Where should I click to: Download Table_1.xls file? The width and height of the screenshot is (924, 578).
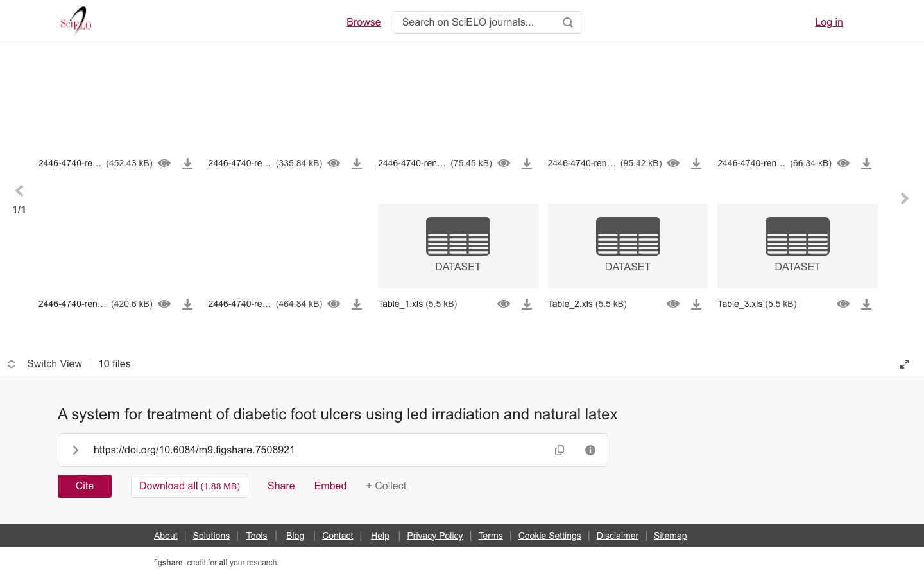[x=527, y=304]
